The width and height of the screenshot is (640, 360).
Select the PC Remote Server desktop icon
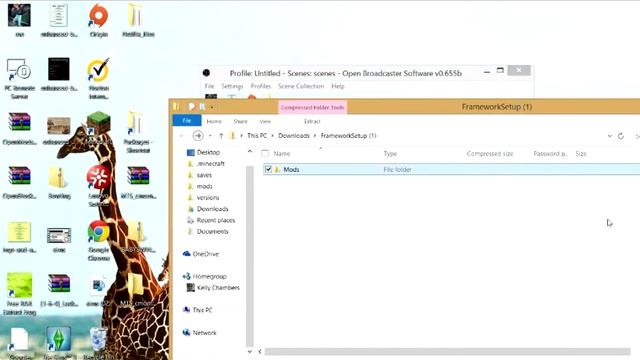(19, 78)
